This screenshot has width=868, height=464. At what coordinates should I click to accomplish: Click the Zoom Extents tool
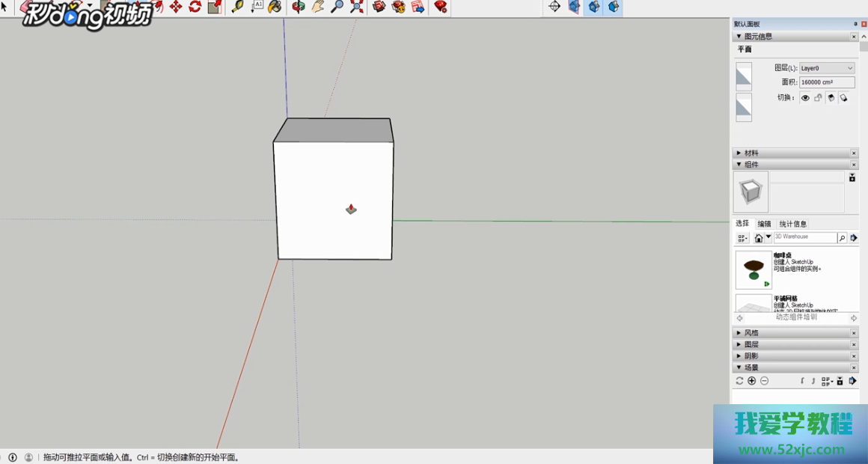coord(357,7)
